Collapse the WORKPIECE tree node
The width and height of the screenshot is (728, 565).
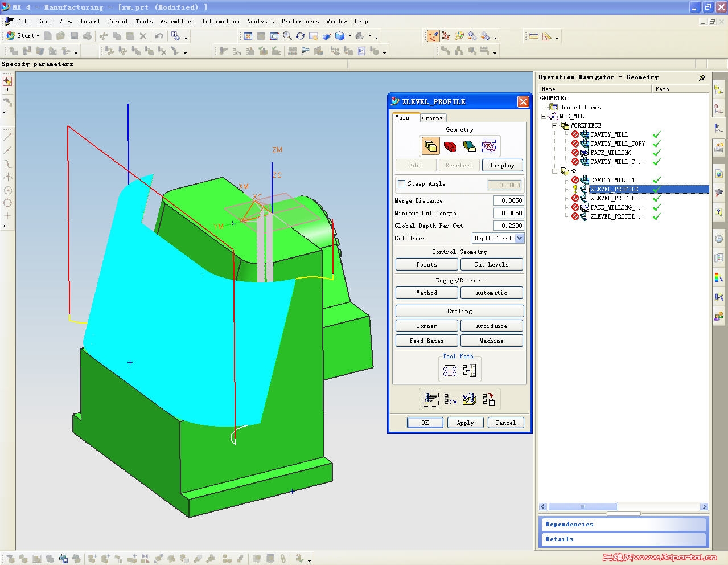click(555, 125)
